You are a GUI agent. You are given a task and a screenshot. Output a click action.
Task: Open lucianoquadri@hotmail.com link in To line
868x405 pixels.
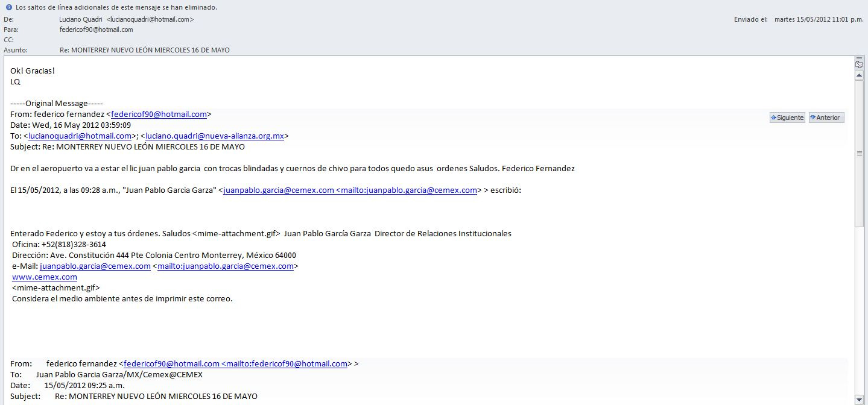point(80,136)
